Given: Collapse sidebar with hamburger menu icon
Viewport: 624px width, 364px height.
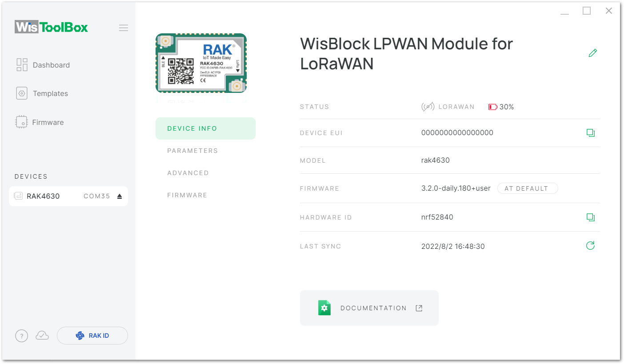Looking at the screenshot, I should [x=124, y=28].
